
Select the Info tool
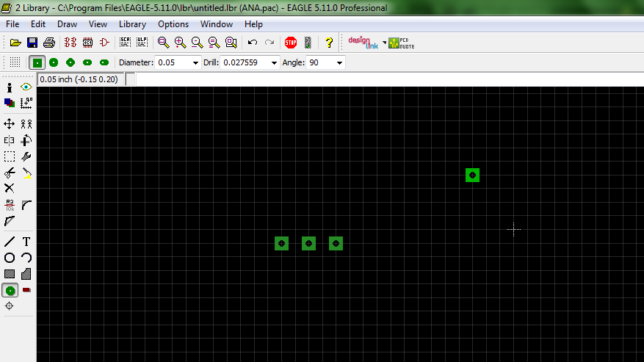(10, 87)
